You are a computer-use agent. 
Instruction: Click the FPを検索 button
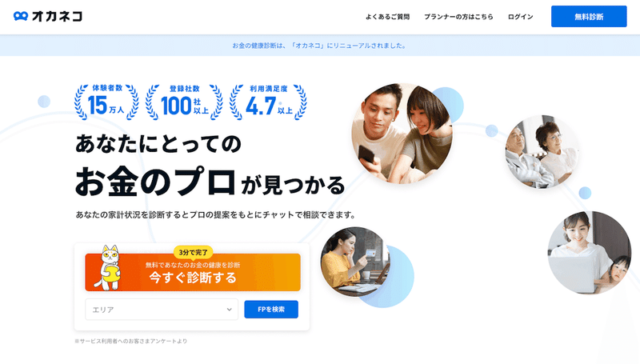click(271, 310)
